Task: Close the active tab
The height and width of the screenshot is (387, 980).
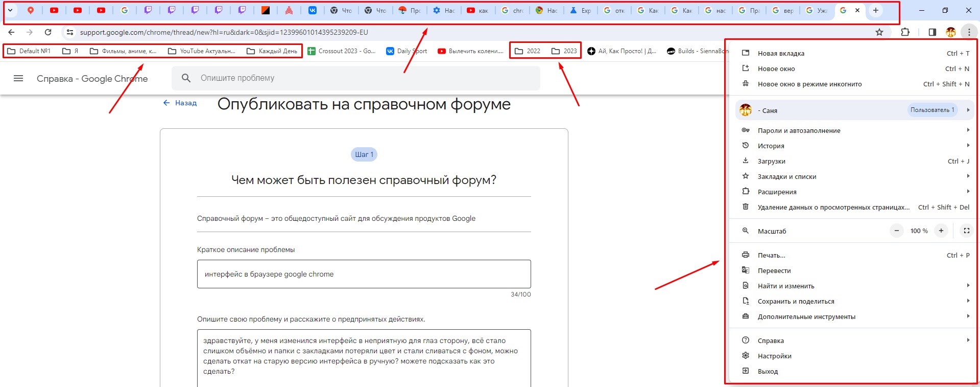Action: [x=857, y=10]
